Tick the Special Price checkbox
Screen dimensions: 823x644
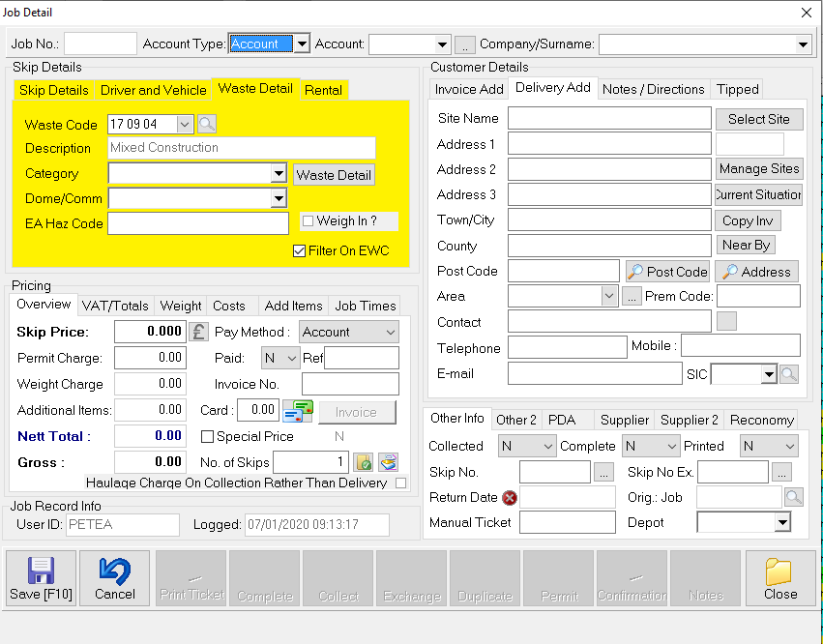coord(207,436)
